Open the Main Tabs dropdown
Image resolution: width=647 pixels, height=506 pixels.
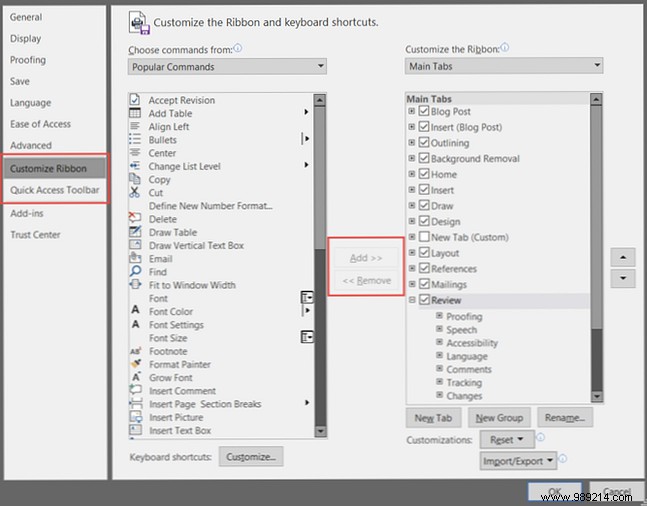point(504,66)
